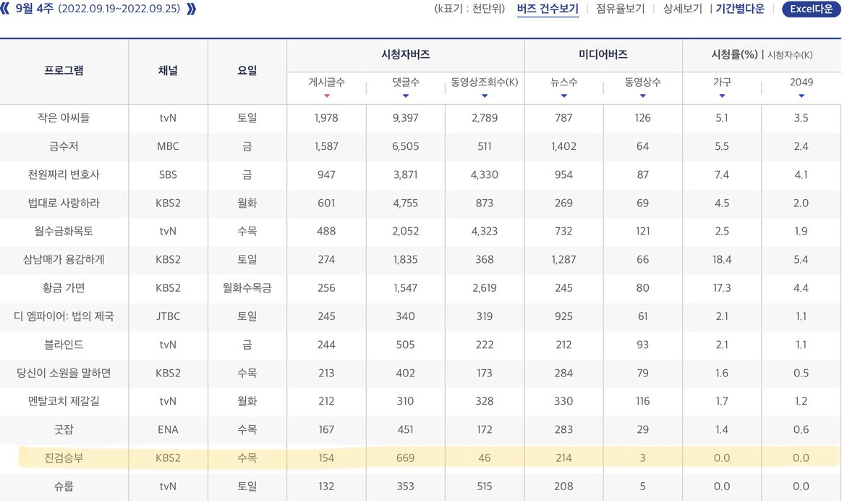The width and height of the screenshot is (868, 501).
Task: Click video views 515 in 슈룹 row
Action: point(485,487)
